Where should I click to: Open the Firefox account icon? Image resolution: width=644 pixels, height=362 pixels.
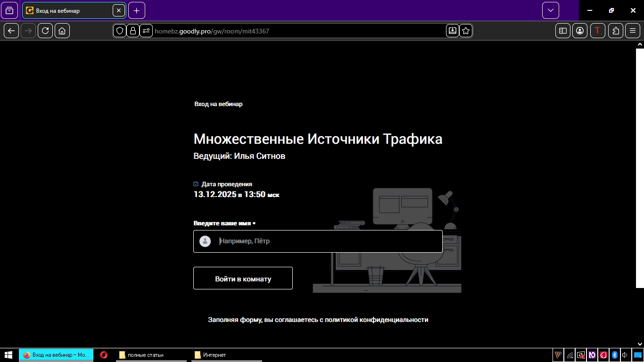pos(580,31)
